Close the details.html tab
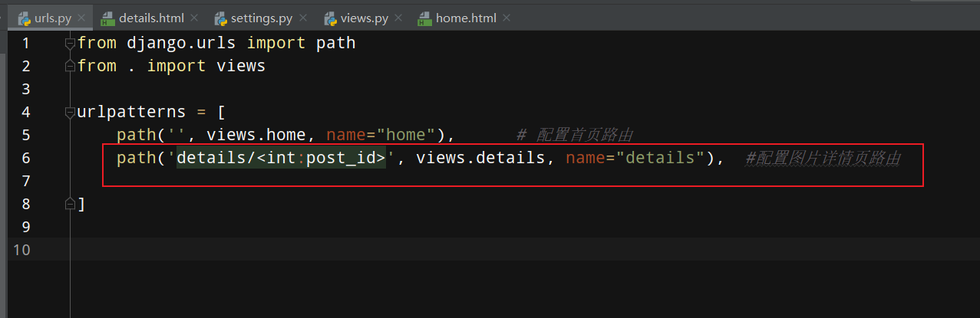The height and width of the screenshot is (318, 980). pyautogui.click(x=193, y=18)
